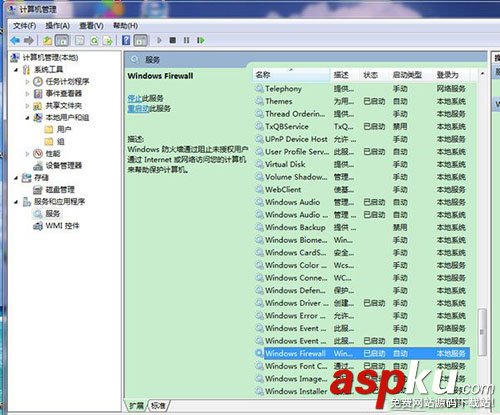Click the services list scroll up arrow

tap(482, 74)
